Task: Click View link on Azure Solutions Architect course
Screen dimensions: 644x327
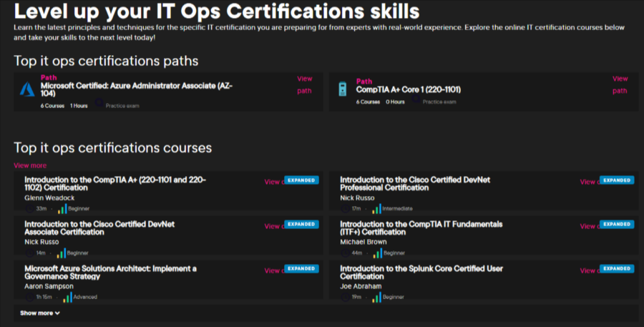Action: [x=274, y=270]
